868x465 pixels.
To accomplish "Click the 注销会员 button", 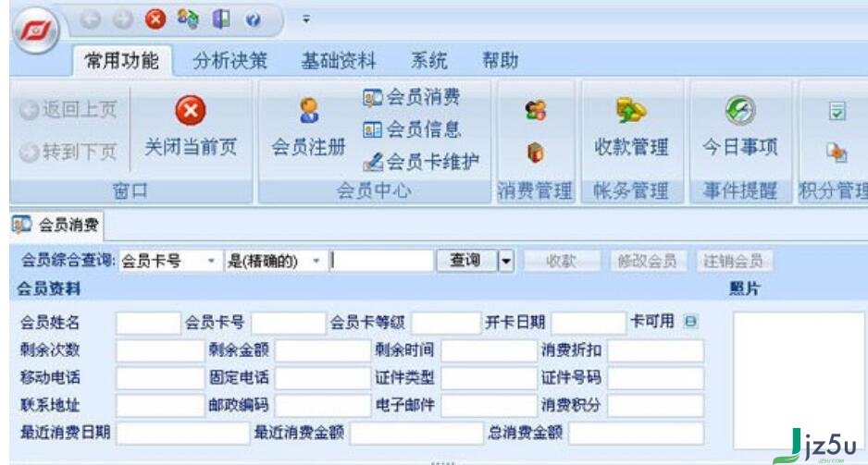I will 734,261.
